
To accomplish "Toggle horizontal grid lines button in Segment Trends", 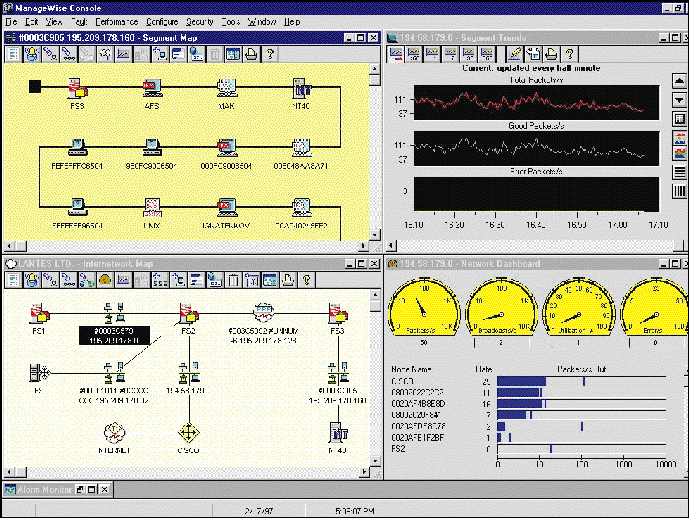I will point(679,172).
